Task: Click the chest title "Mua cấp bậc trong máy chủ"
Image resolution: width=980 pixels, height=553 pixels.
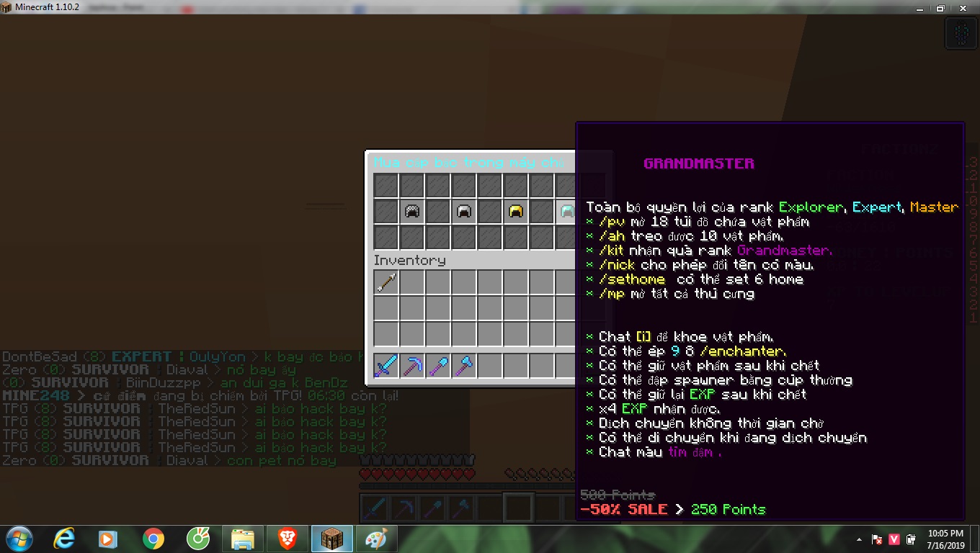Action: click(x=468, y=163)
